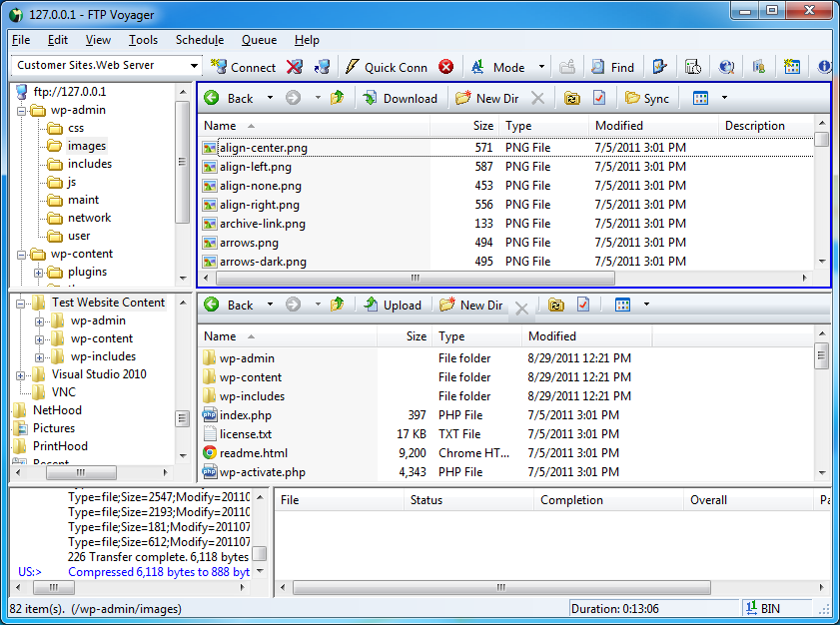Open the File menu
Viewport: 840px width, 625px height.
(21, 40)
